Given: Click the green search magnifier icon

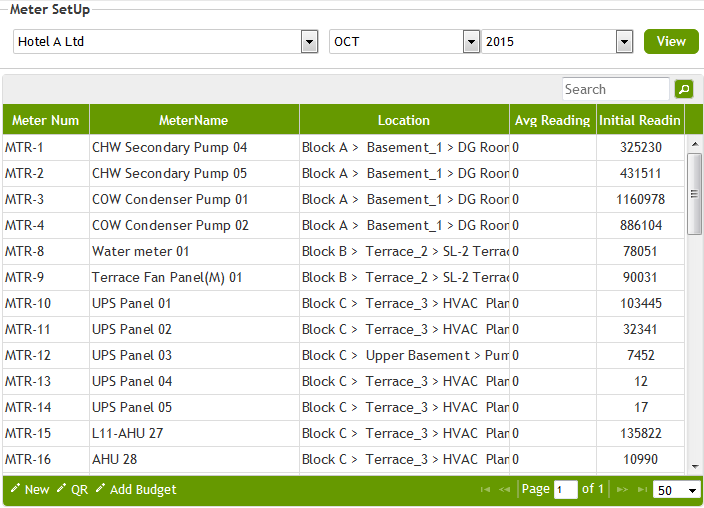Looking at the screenshot, I should tap(684, 89).
